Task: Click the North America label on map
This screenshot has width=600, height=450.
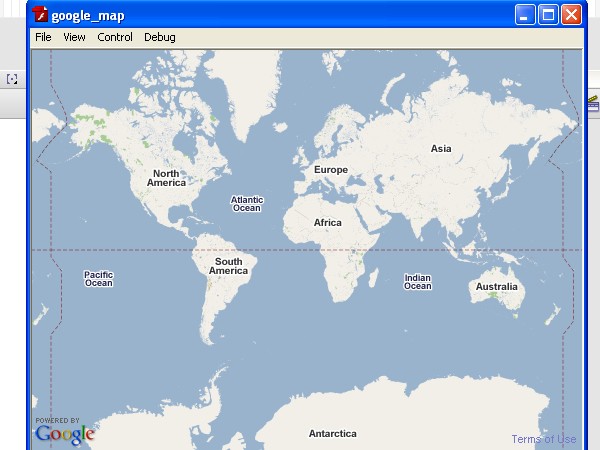Action: click(166, 178)
